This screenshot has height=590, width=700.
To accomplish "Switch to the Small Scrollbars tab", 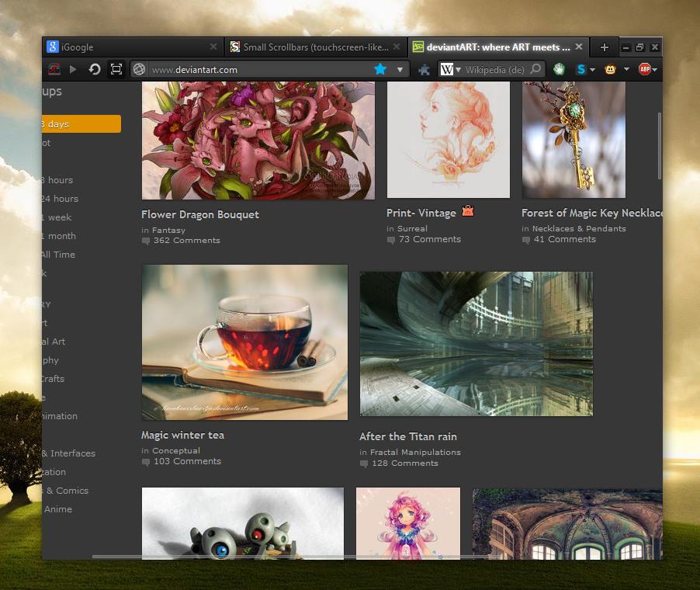I will point(315,47).
